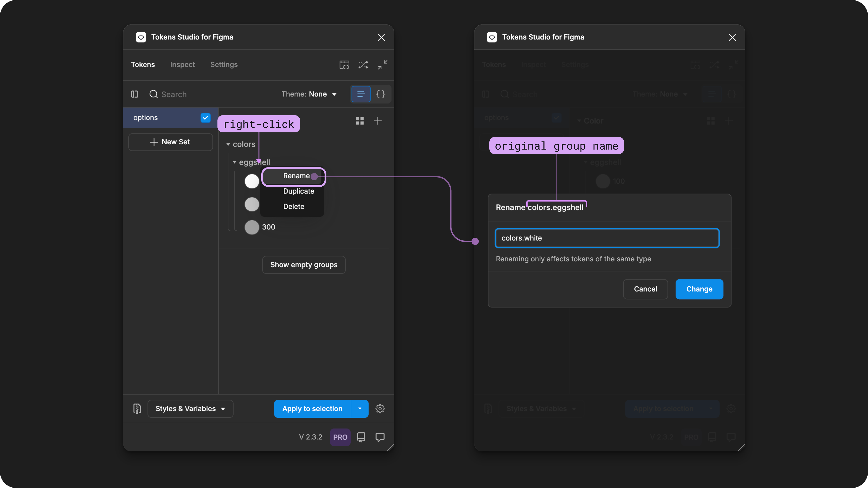Open the docs book icon in footer

click(361, 437)
